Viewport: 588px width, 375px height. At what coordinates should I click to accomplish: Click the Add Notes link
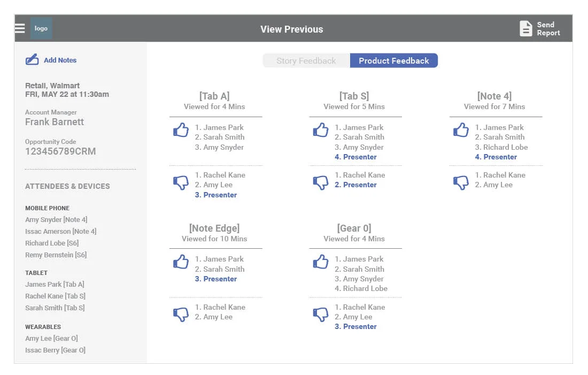pyautogui.click(x=60, y=60)
